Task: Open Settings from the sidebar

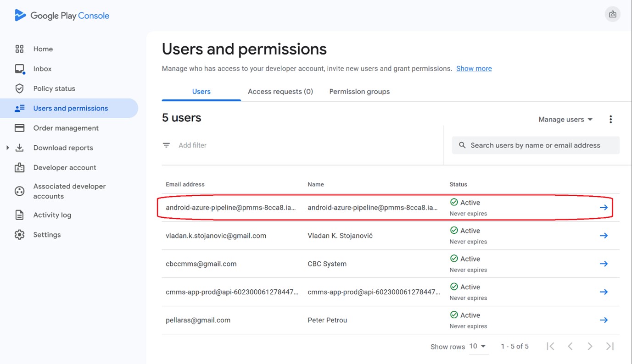Action: pyautogui.click(x=47, y=235)
